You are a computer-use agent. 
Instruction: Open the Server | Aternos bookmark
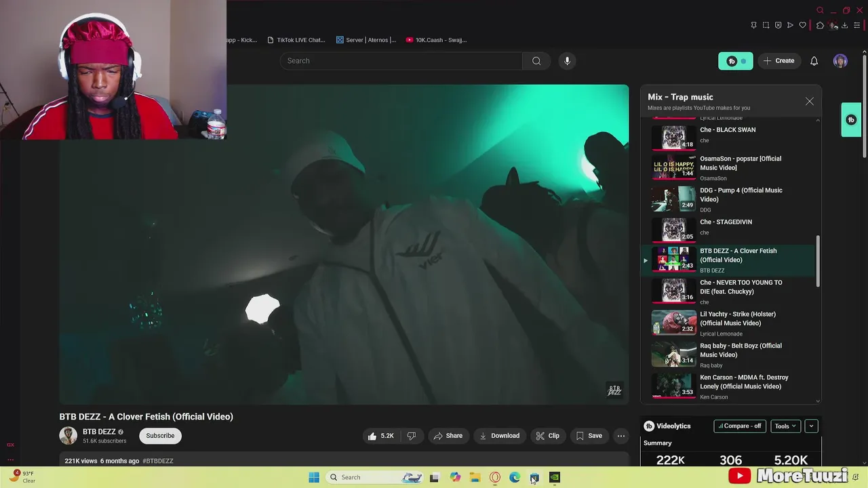point(366,40)
